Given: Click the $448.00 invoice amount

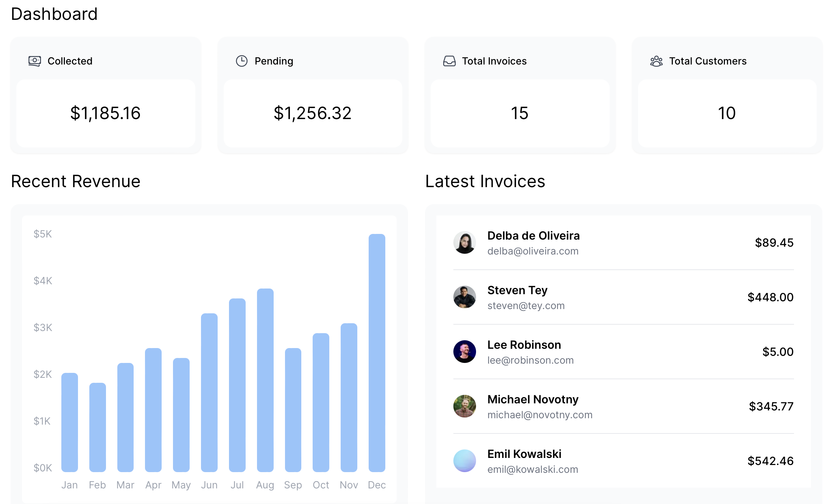Looking at the screenshot, I should (770, 297).
